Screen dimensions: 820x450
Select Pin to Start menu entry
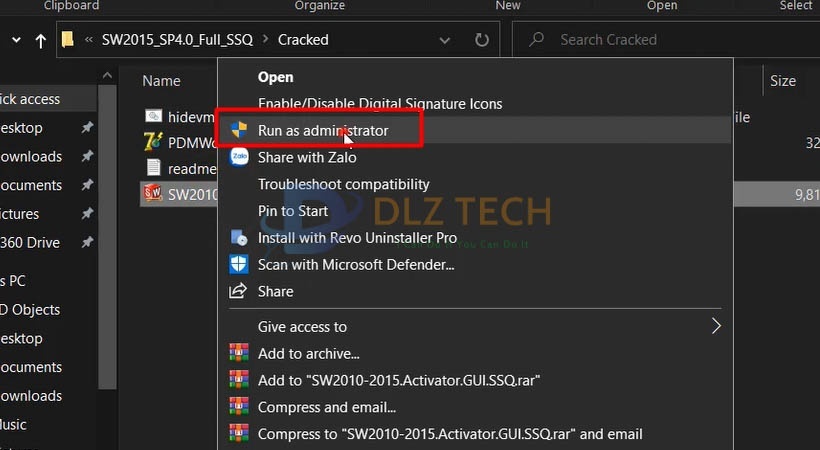point(292,211)
